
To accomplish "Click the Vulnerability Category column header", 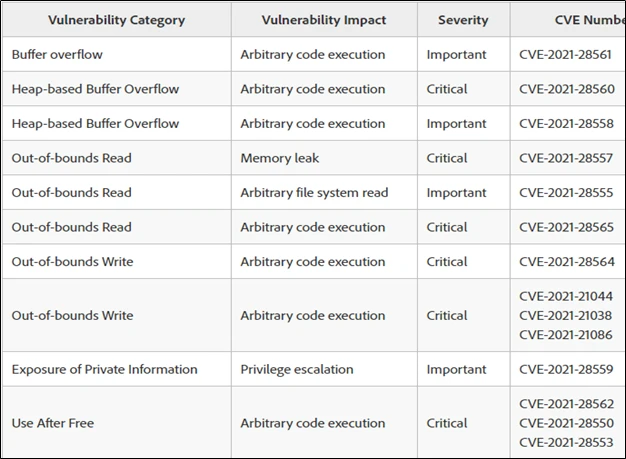I will click(x=116, y=20).
